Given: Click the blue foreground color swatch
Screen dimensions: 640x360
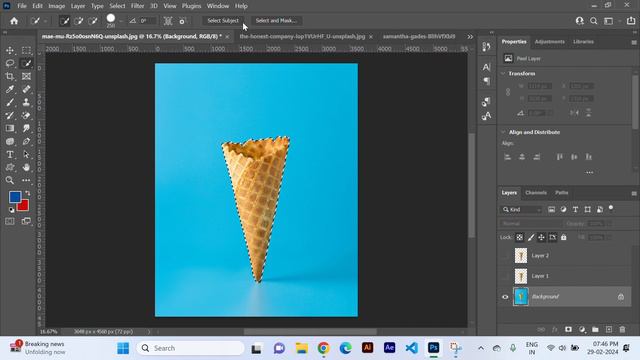Looking at the screenshot, I should coord(14,196).
